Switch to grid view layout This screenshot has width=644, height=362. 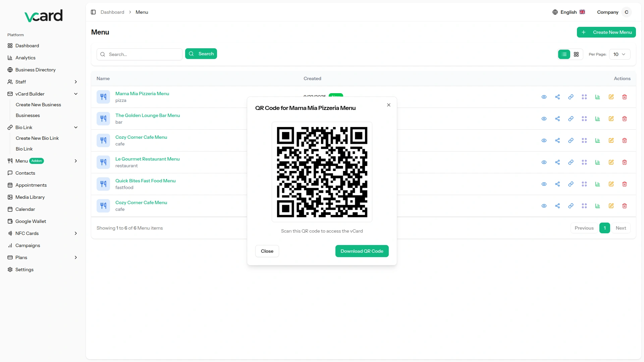(576, 54)
